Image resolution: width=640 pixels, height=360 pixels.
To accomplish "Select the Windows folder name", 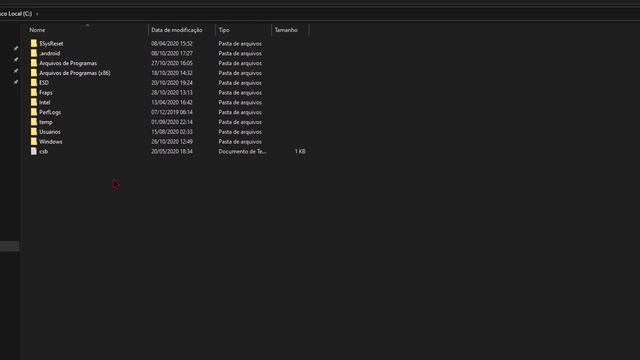I will click(x=51, y=141).
